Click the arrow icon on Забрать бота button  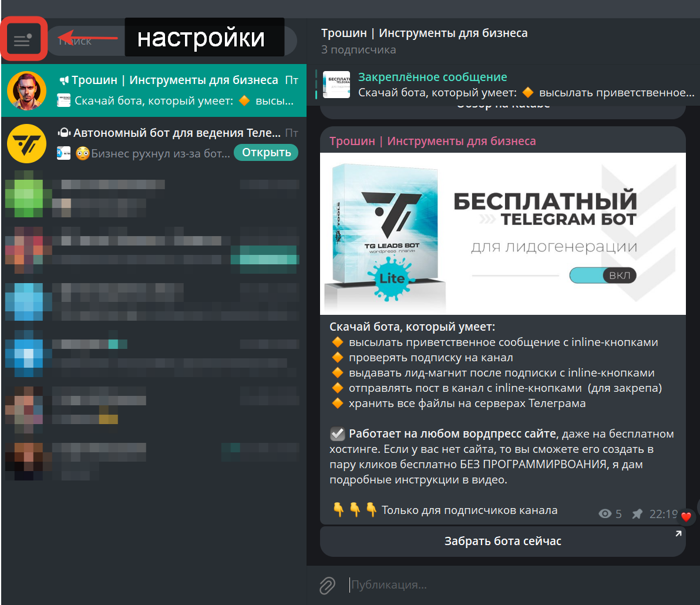[679, 533]
